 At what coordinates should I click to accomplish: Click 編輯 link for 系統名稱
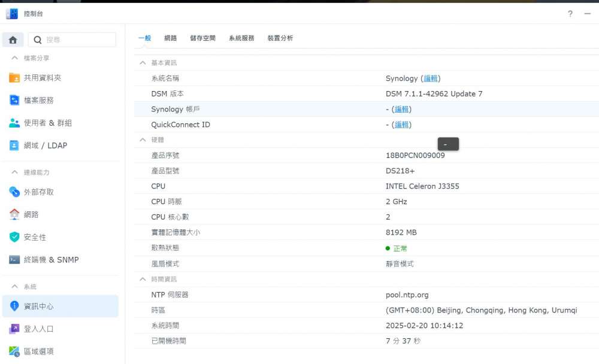tap(431, 78)
